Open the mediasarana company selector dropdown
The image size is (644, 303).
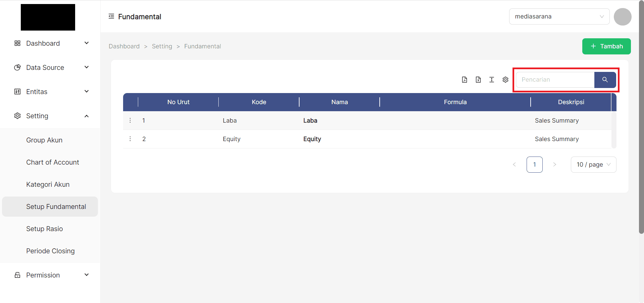pyautogui.click(x=559, y=16)
